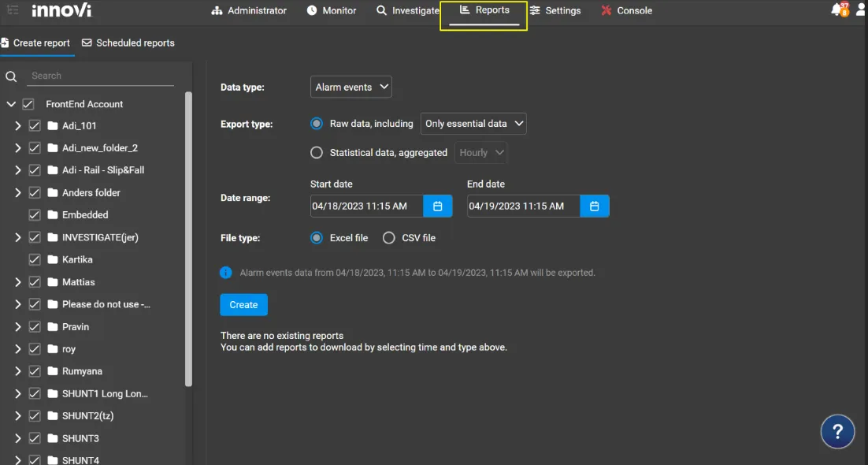
Task: Click the help question mark button
Action: [837, 431]
